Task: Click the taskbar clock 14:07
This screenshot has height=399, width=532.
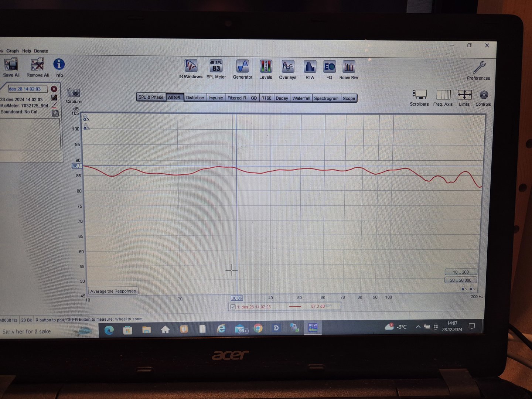Action: tap(452, 326)
